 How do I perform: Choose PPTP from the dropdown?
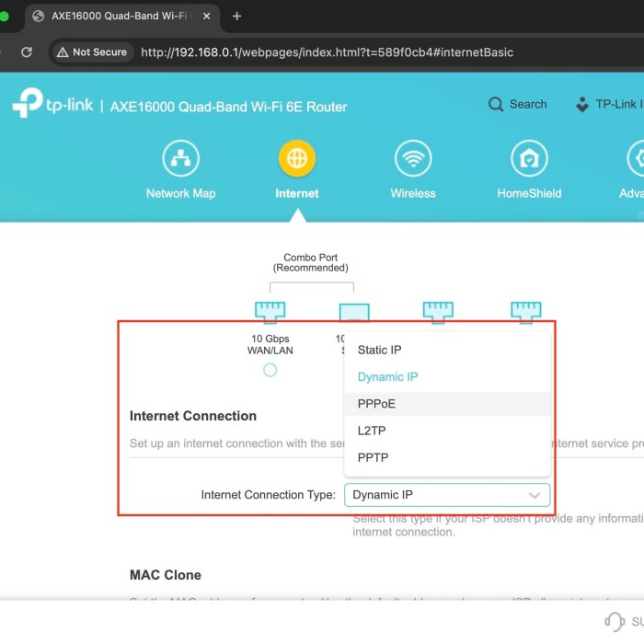coord(447,457)
